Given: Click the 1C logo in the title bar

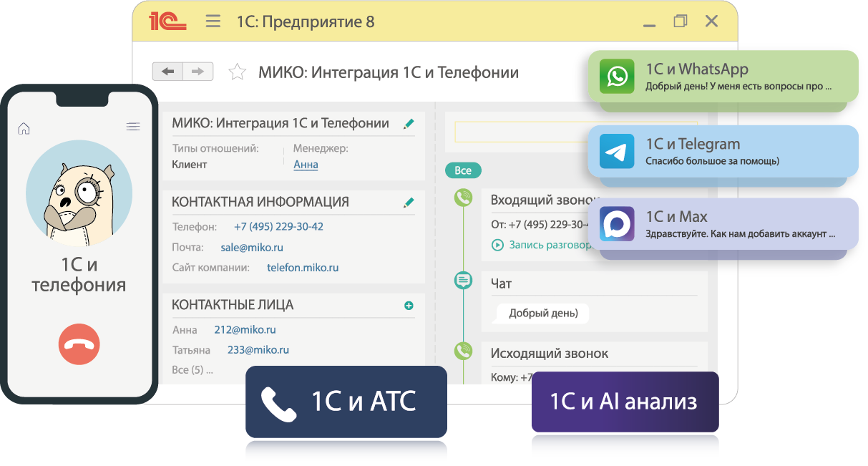Looking at the screenshot, I should click(169, 20).
